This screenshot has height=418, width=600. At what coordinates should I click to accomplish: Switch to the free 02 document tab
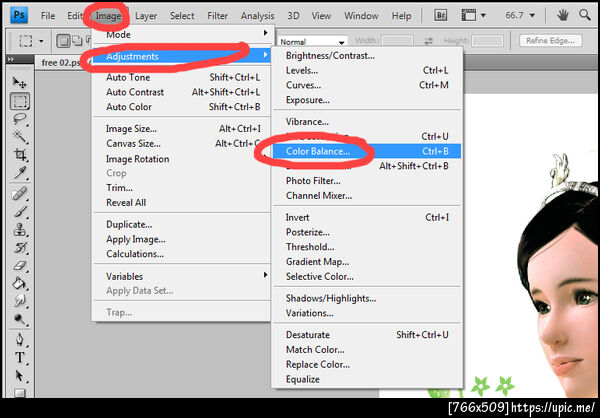tap(61, 62)
